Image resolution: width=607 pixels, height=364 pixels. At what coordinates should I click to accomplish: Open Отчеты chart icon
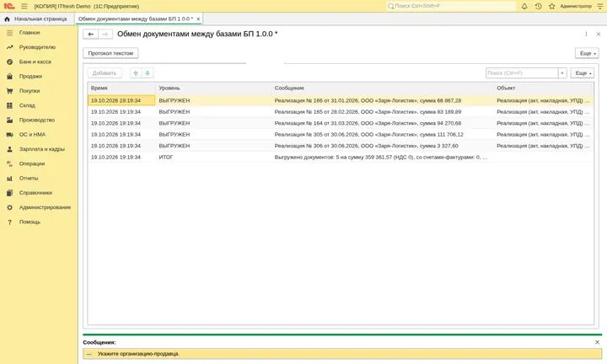point(9,179)
